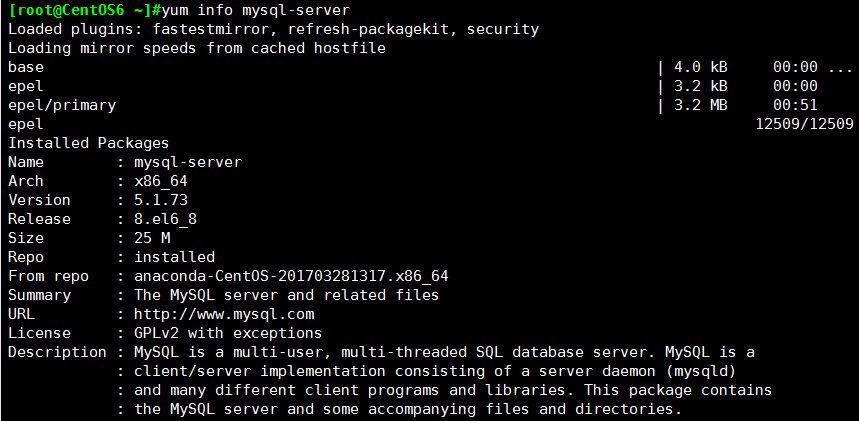Click the Description label

click(x=57, y=352)
